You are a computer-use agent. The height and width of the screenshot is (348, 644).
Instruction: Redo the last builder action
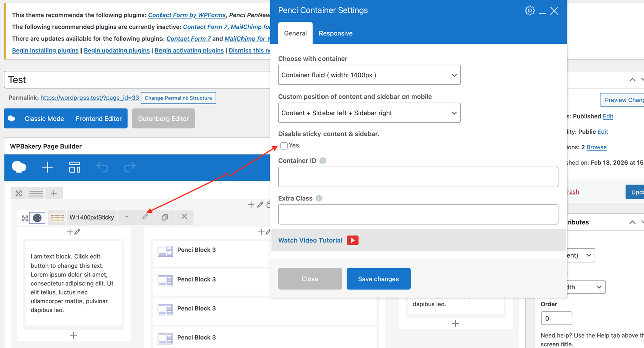(x=130, y=167)
